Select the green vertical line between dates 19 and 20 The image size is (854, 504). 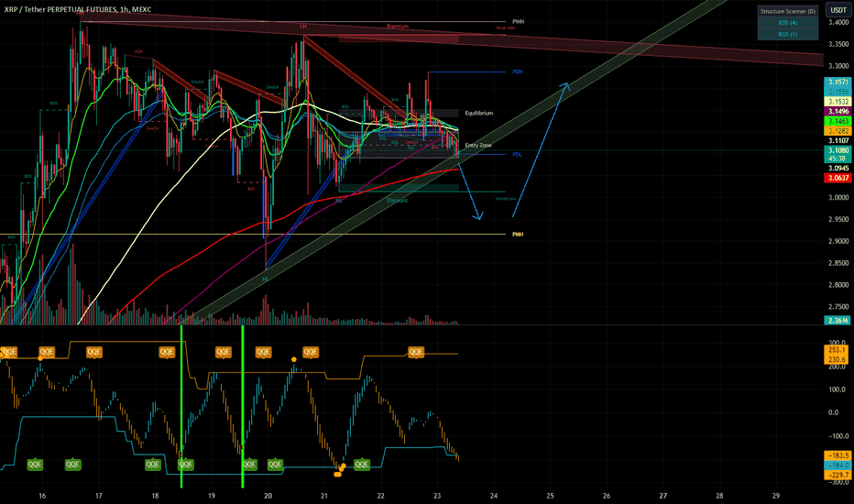pos(243,407)
